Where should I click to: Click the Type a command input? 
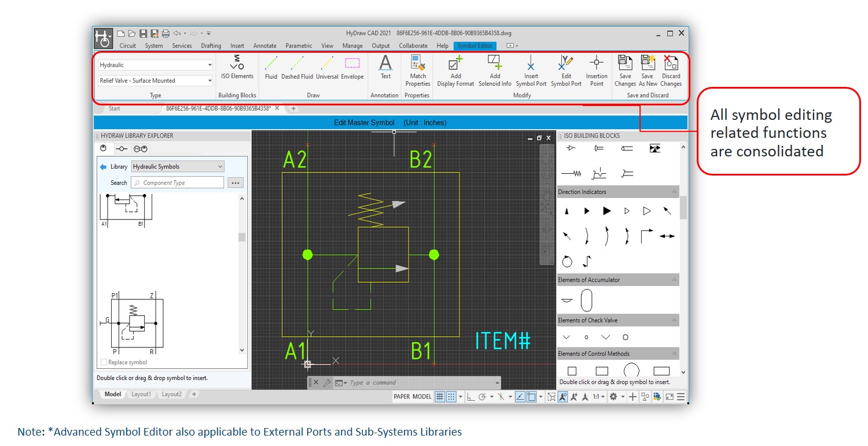(x=420, y=383)
